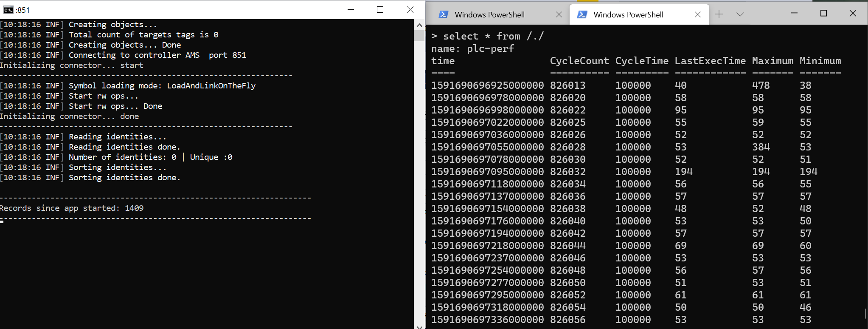
Task: Click the 'name: plc-perf' line
Action: click(x=473, y=48)
